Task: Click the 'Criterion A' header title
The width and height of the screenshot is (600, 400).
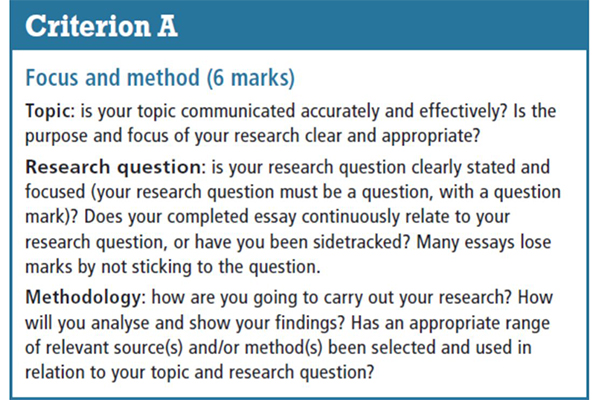Action: pyautogui.click(x=101, y=26)
